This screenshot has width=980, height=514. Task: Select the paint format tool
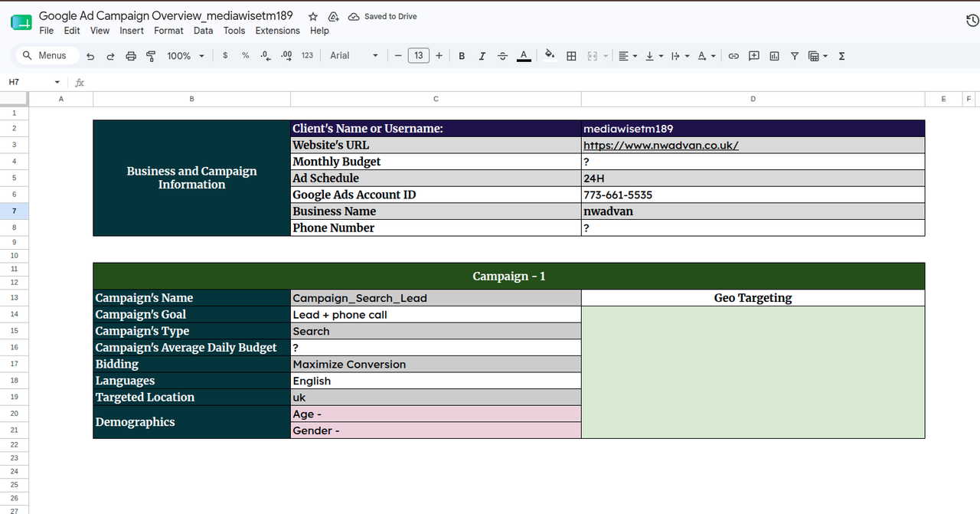(150, 56)
